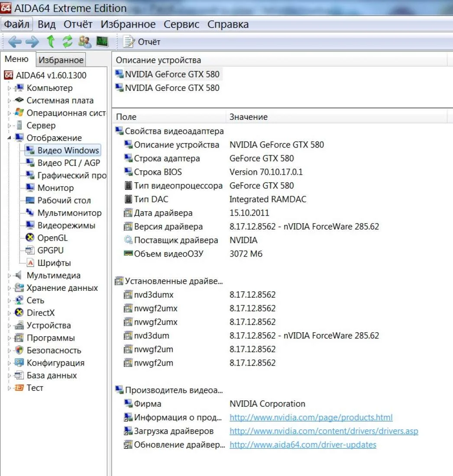Click the Refresh toolbar icon
453x476 pixels.
(x=67, y=42)
